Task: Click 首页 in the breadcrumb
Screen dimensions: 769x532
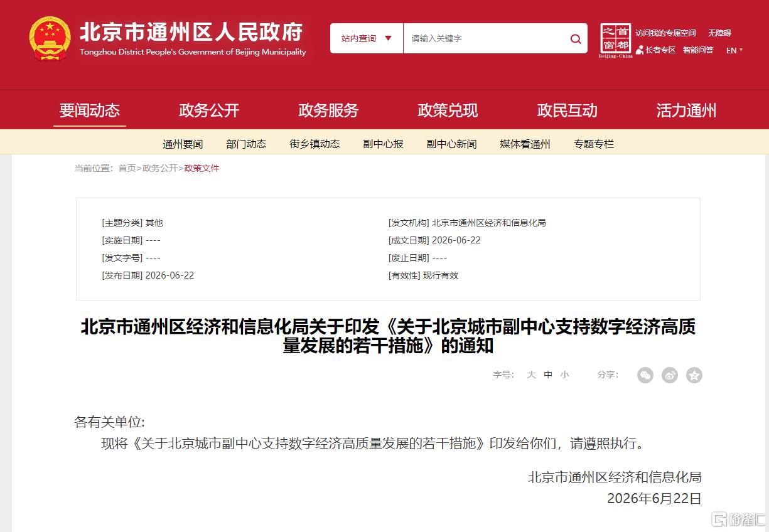Action: (x=127, y=168)
